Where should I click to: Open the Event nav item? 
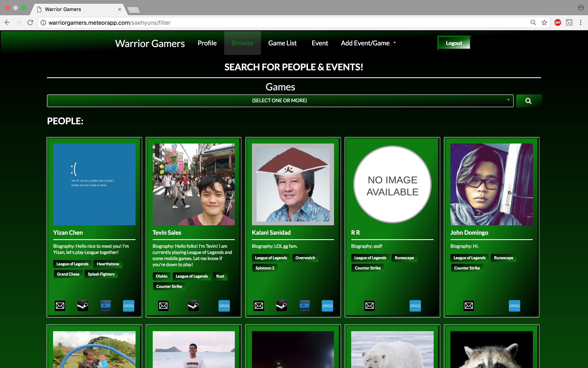320,43
